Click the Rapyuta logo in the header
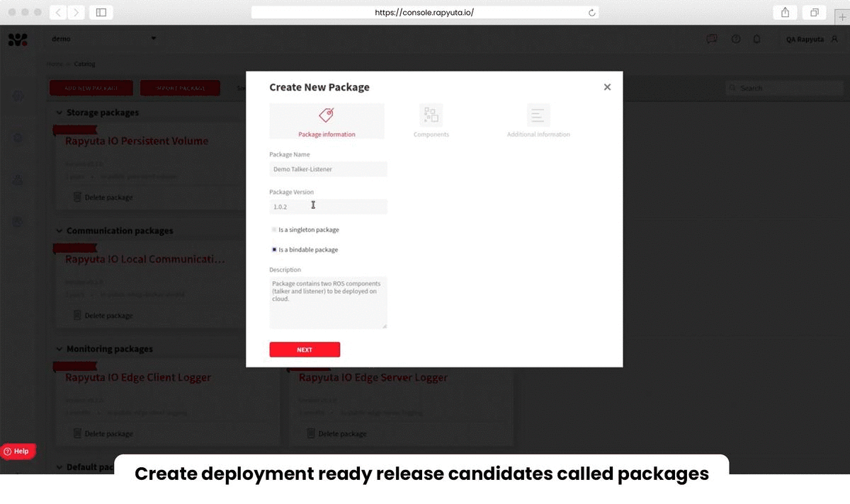 point(18,40)
